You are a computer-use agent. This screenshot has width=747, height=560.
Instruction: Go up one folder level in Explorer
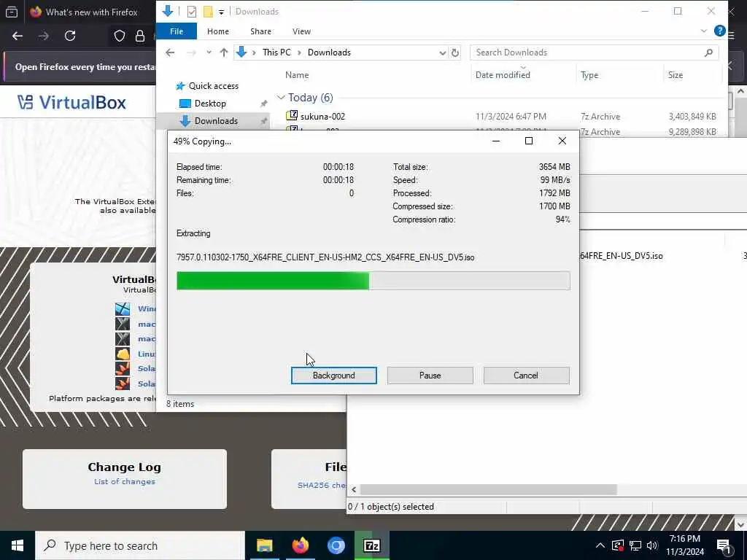click(223, 52)
